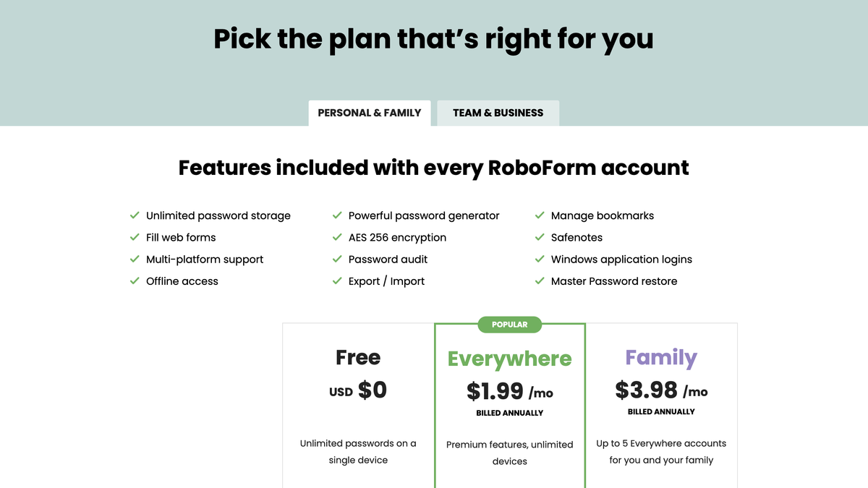Click the checkmark beside AES 256 encryption

coord(337,237)
